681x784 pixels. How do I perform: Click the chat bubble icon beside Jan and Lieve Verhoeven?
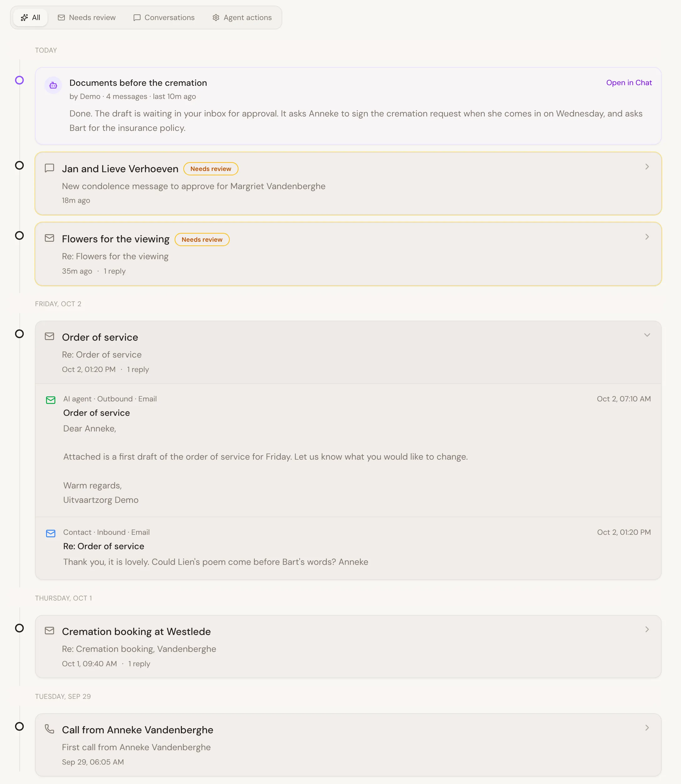(x=49, y=168)
